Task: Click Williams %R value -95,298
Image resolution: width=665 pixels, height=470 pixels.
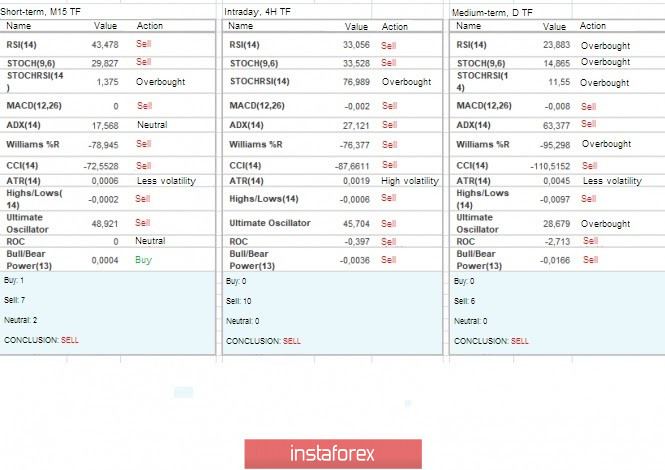Action: pyautogui.click(x=555, y=145)
